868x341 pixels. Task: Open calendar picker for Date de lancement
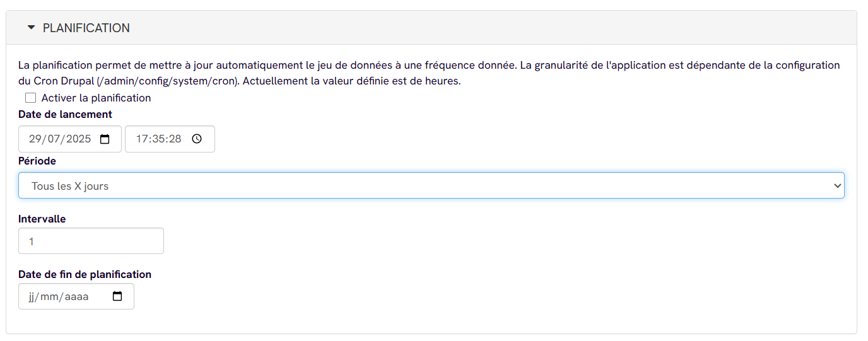(105, 139)
